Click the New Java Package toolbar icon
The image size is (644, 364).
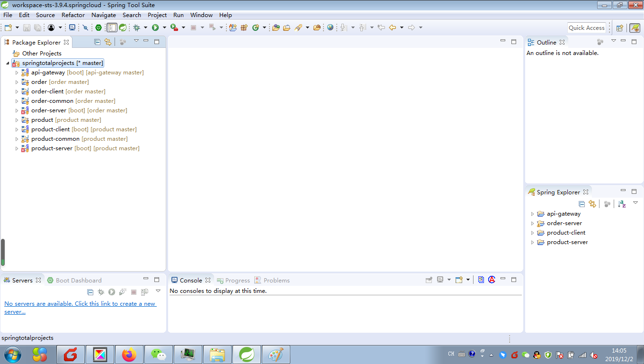[x=244, y=27]
